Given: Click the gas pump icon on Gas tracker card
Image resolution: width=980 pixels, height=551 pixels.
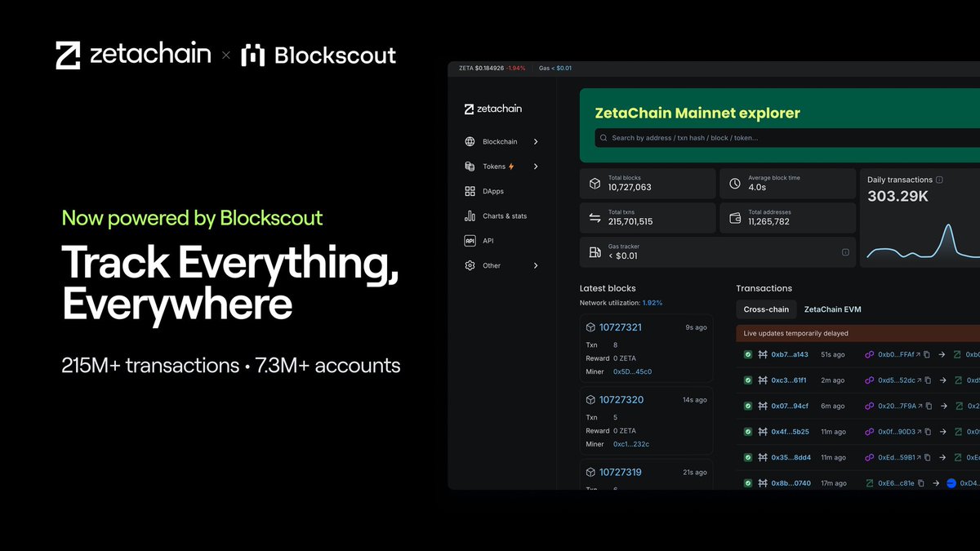Looking at the screenshot, I should pyautogui.click(x=594, y=252).
